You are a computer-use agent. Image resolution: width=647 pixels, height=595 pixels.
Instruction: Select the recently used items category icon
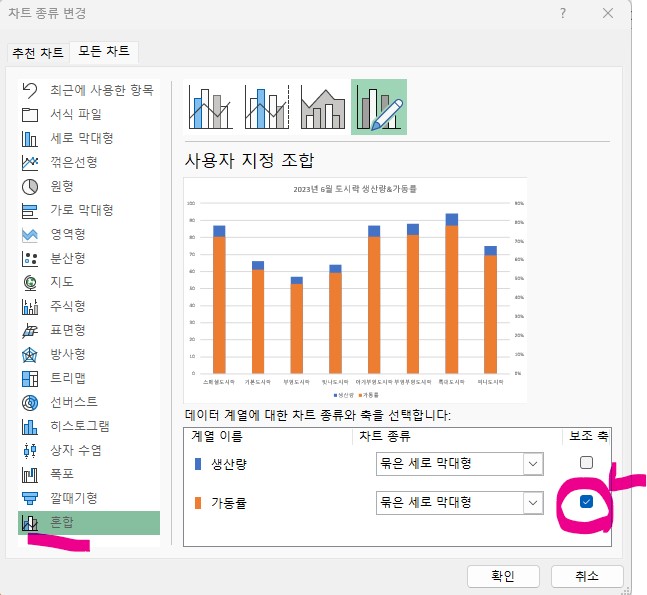point(30,90)
